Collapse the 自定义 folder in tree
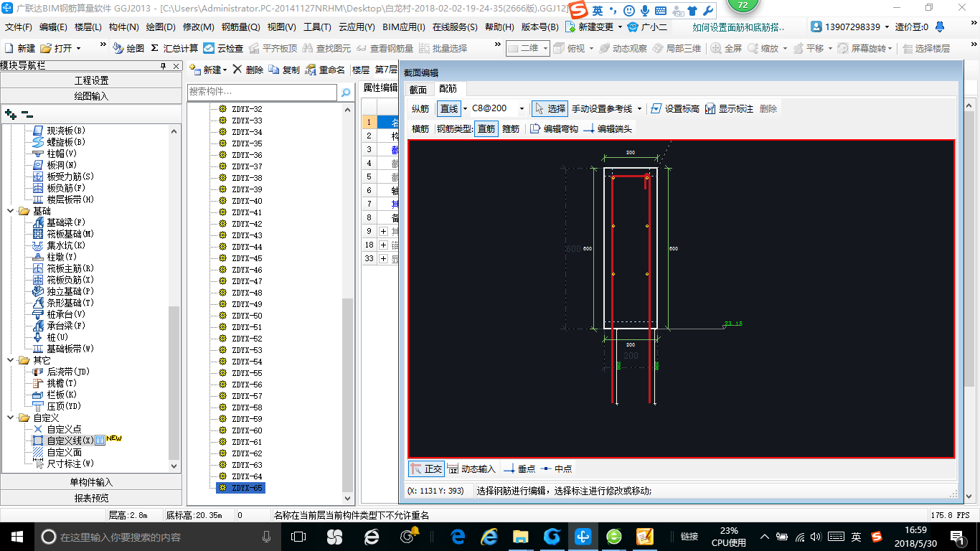The width and height of the screenshot is (980, 551). click(10, 418)
